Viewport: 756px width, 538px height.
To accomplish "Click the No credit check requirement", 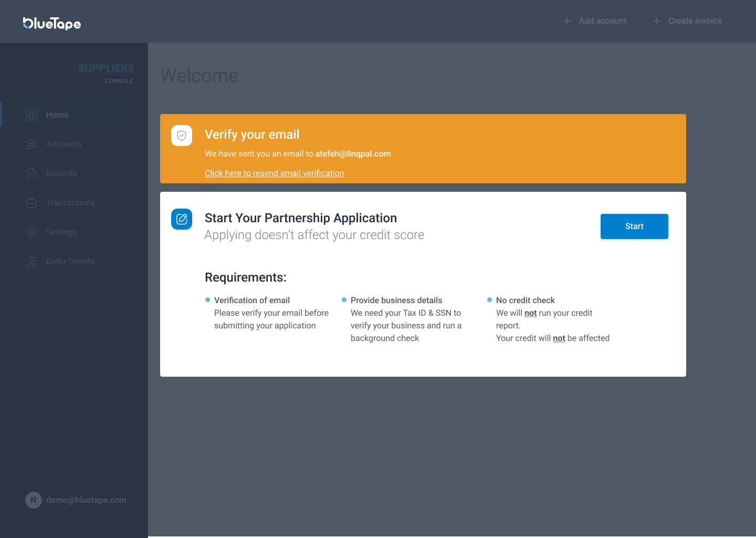I will click(x=526, y=301).
